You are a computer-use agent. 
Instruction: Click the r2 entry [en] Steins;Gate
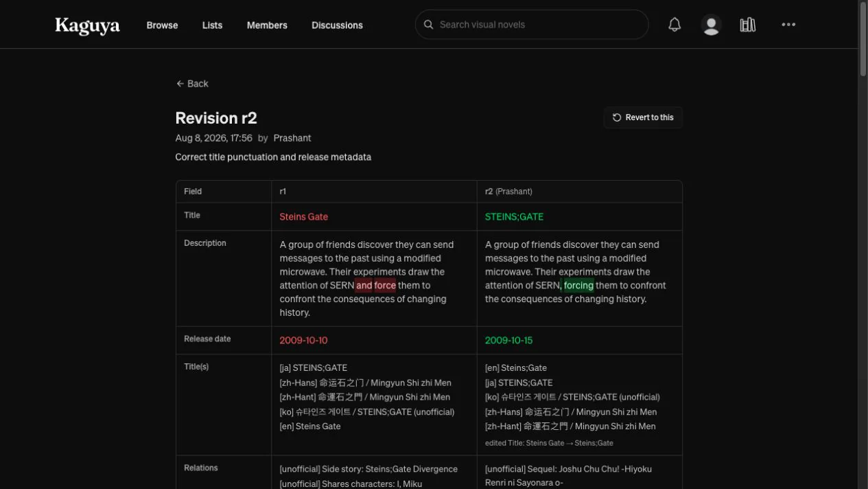coord(516,368)
